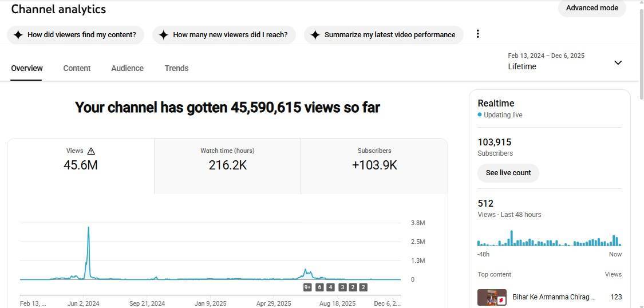Open the Audience tab

coord(127,68)
